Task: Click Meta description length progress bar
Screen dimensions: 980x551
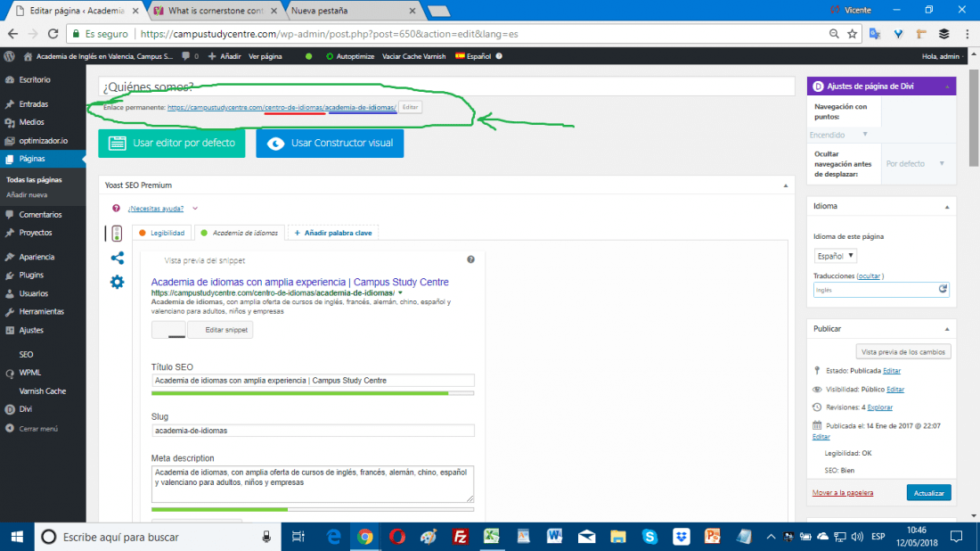Action: 313,509
